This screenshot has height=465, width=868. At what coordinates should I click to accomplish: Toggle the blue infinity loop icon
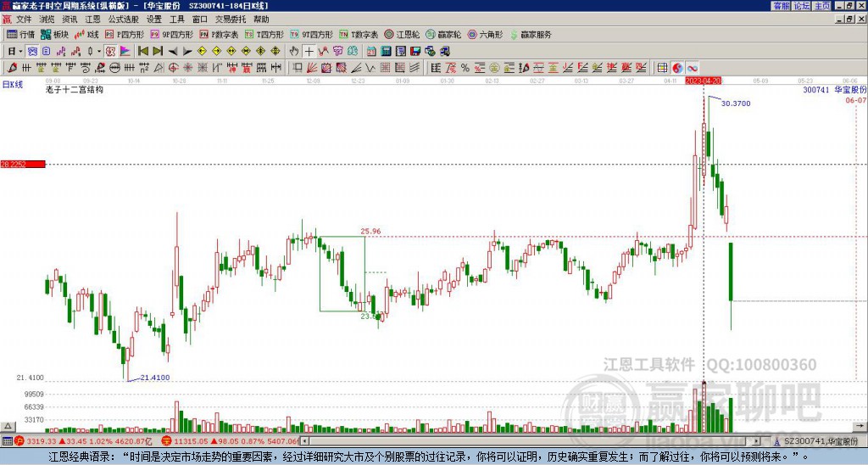click(x=692, y=68)
